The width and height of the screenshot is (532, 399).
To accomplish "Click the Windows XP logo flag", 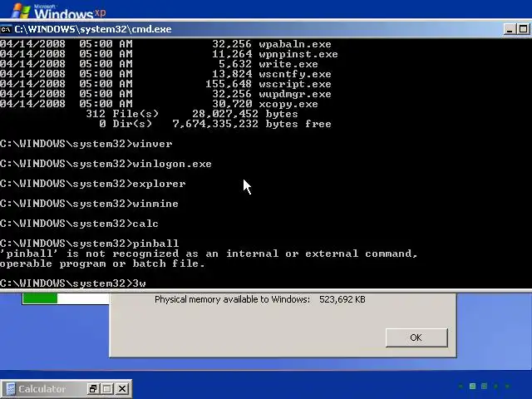I will click(x=20, y=11).
